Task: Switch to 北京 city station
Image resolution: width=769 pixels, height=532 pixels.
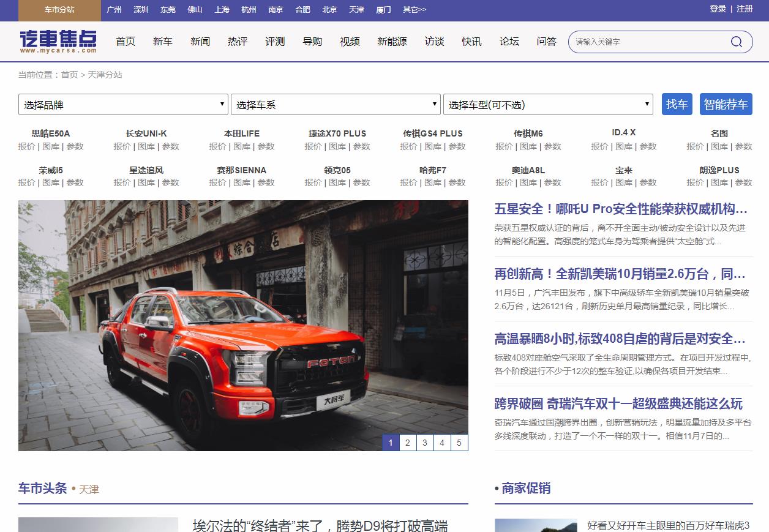Action: point(329,10)
